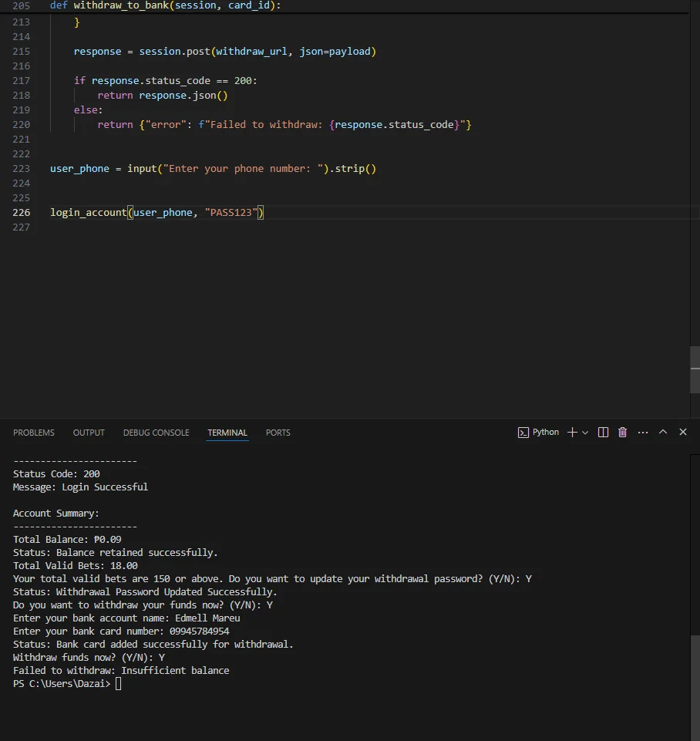Click "Failed to withdraw: Insufficient balance" line
Screen dimensions: 700x741
coord(121,671)
